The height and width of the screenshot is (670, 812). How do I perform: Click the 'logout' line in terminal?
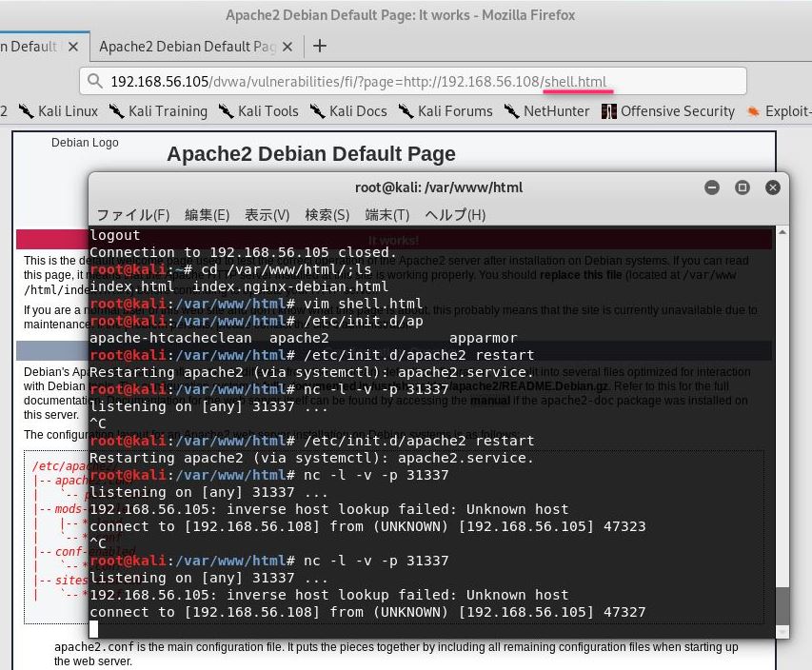115,235
